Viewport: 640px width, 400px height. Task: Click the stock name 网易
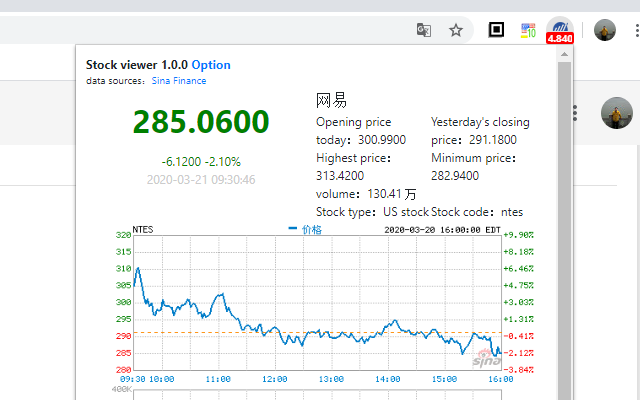[331, 100]
